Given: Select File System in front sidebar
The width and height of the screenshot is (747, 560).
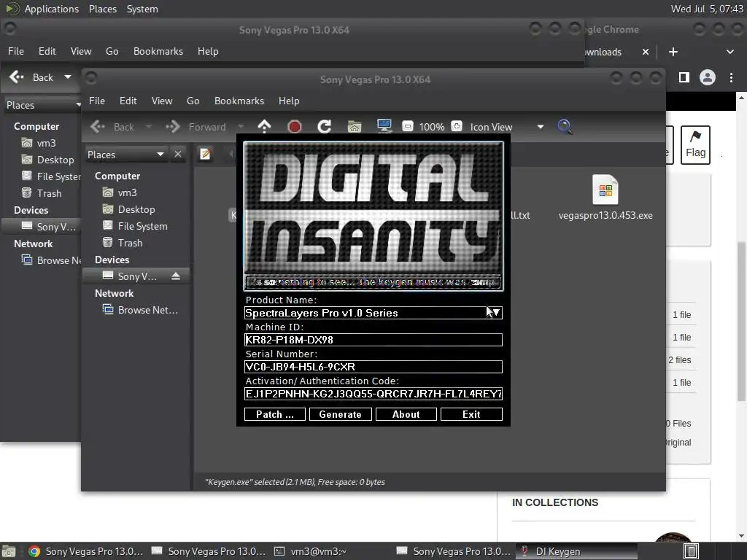Looking at the screenshot, I should (x=142, y=226).
